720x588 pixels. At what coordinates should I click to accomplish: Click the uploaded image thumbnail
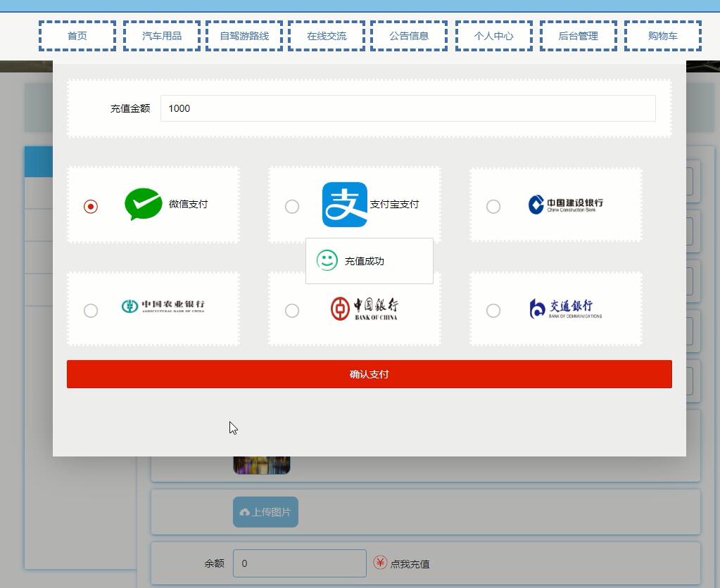coord(262,465)
